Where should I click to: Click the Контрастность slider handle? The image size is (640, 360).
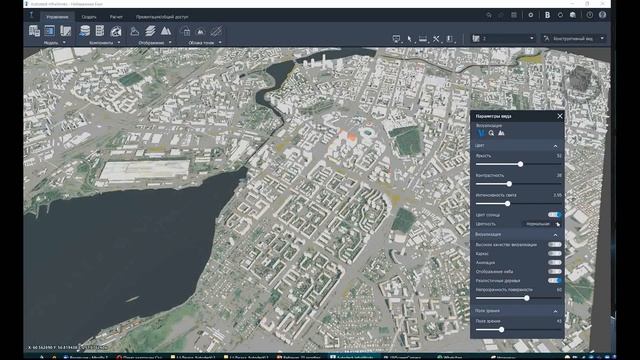509,184
